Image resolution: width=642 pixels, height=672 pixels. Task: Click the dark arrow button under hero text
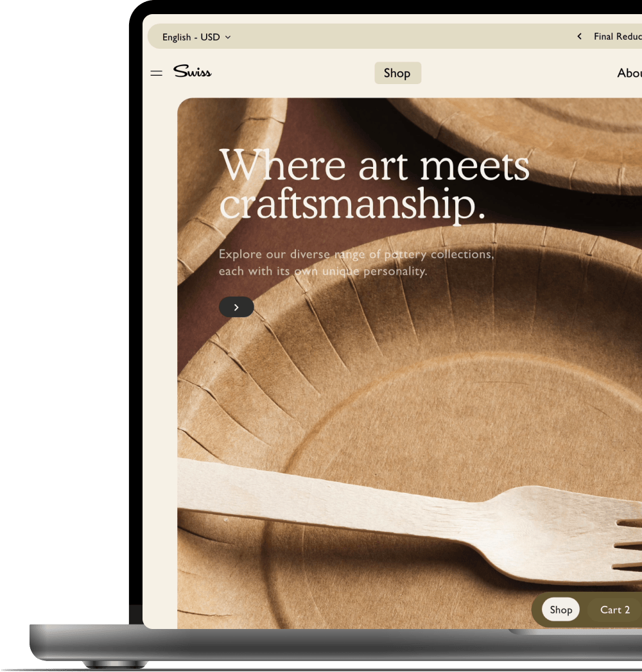236,307
